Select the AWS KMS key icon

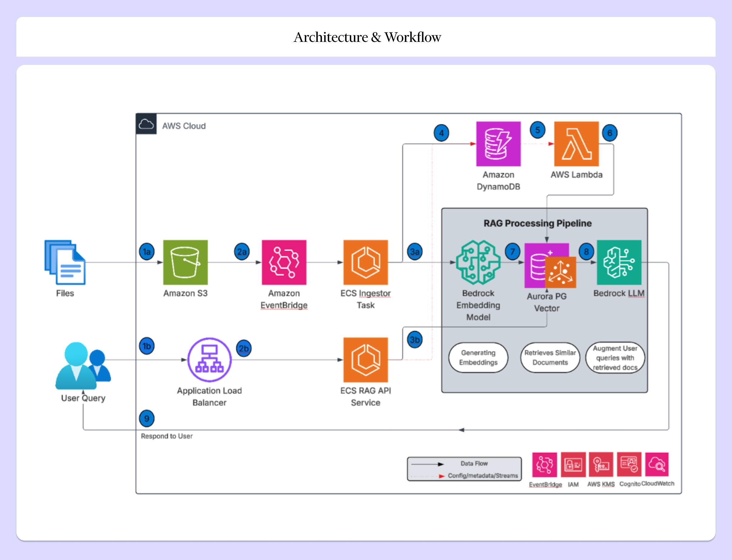(601, 464)
